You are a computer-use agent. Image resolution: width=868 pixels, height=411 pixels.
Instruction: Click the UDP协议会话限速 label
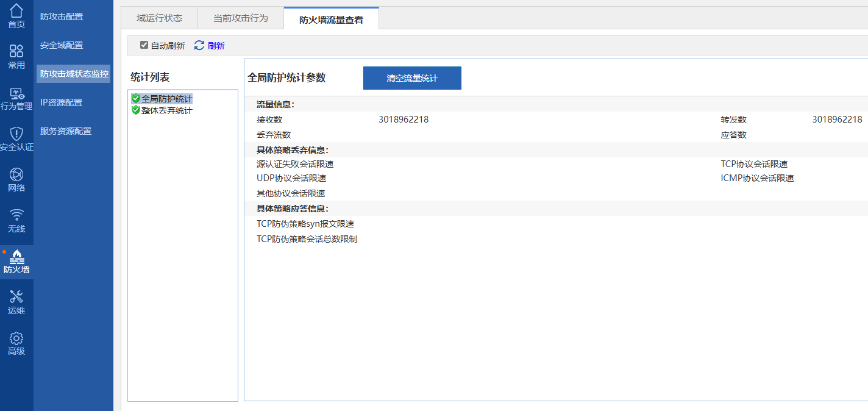point(291,178)
